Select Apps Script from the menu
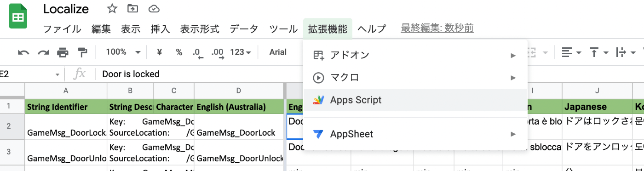Screen dimensions: 644x171 415,100
